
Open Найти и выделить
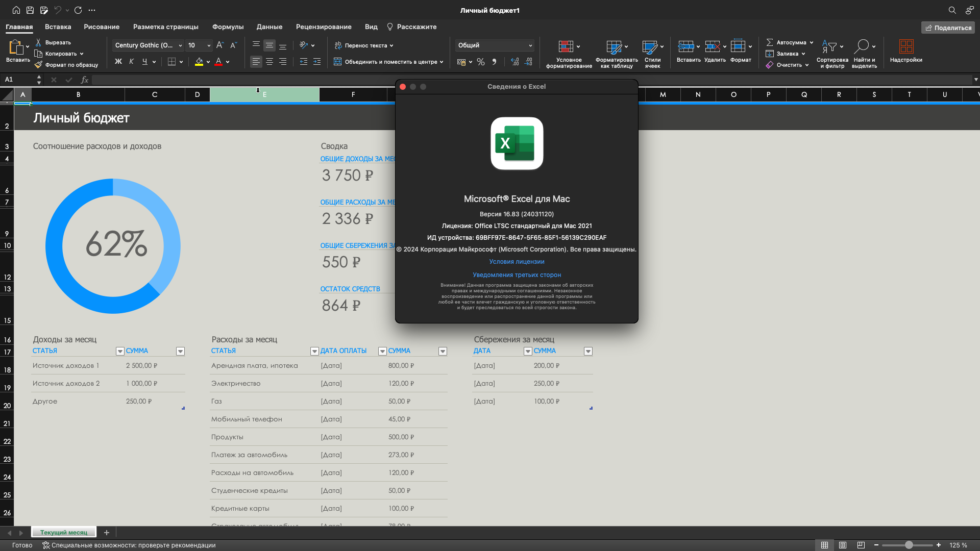[x=864, y=53]
